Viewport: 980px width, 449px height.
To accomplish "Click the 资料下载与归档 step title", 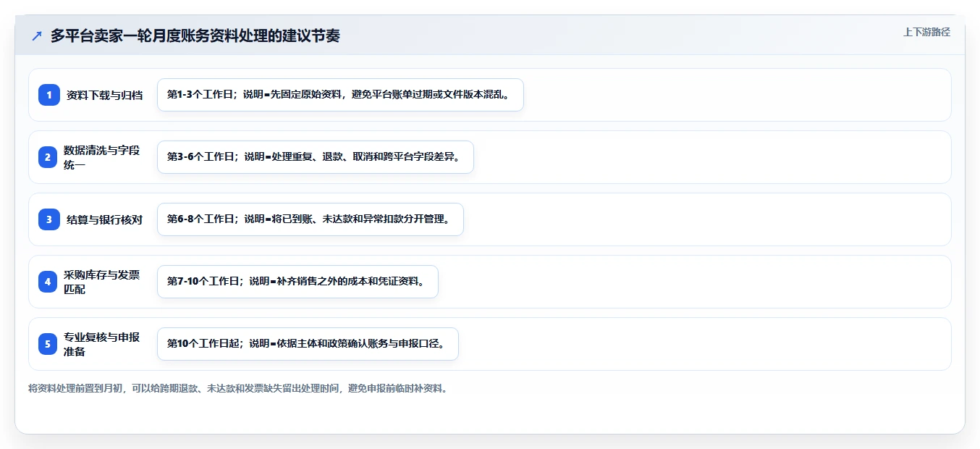I will click(104, 95).
